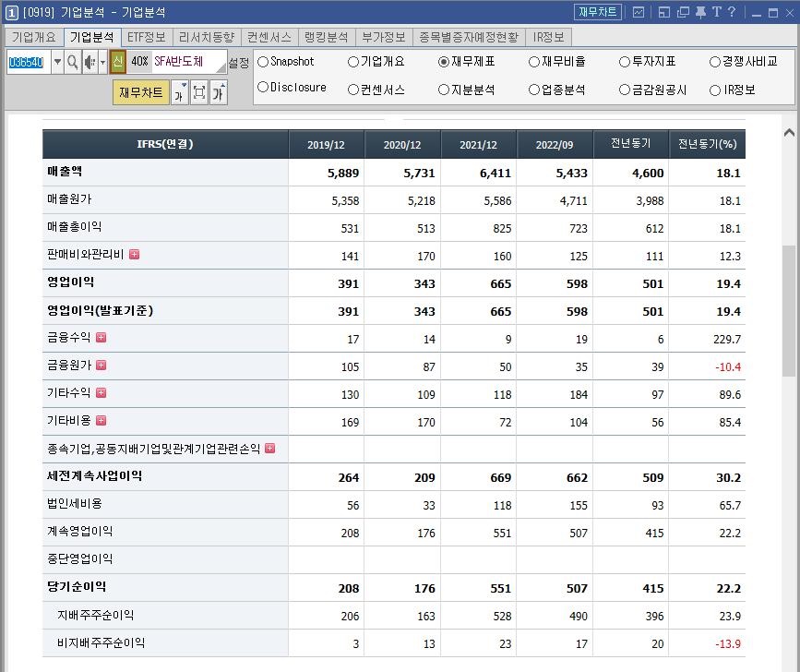Image resolution: width=800 pixels, height=672 pixels.
Task: Click the numbered 1 window icon
Action: point(11,13)
